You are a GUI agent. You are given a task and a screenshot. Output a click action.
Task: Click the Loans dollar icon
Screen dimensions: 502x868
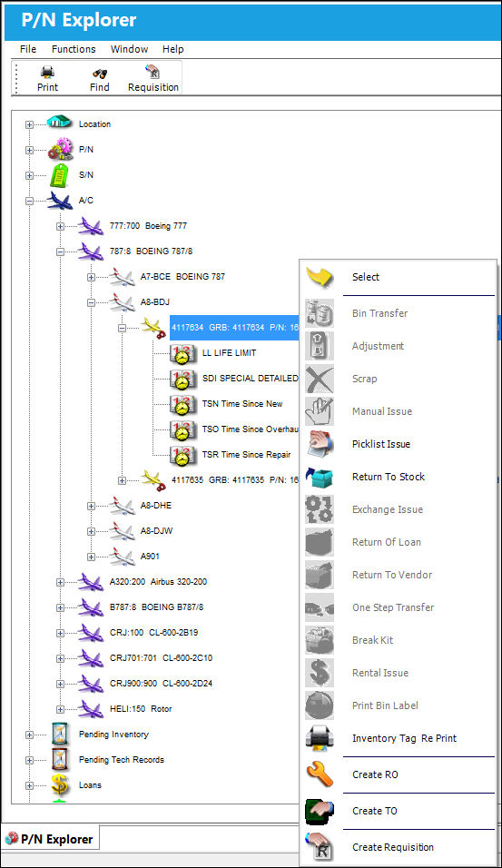pos(59,785)
